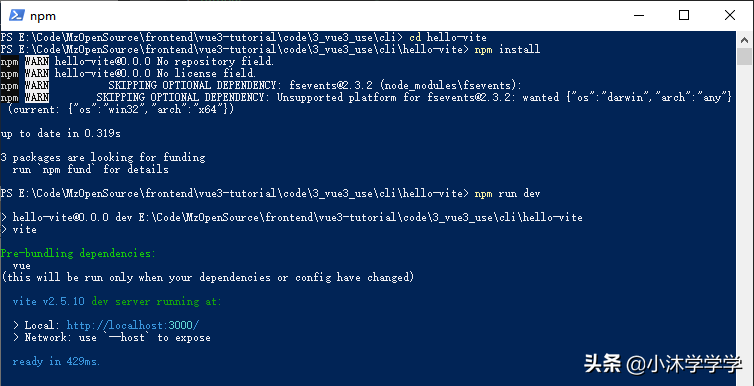
Task: Click the PowerShell icon in the title bar
Action: coord(17,15)
